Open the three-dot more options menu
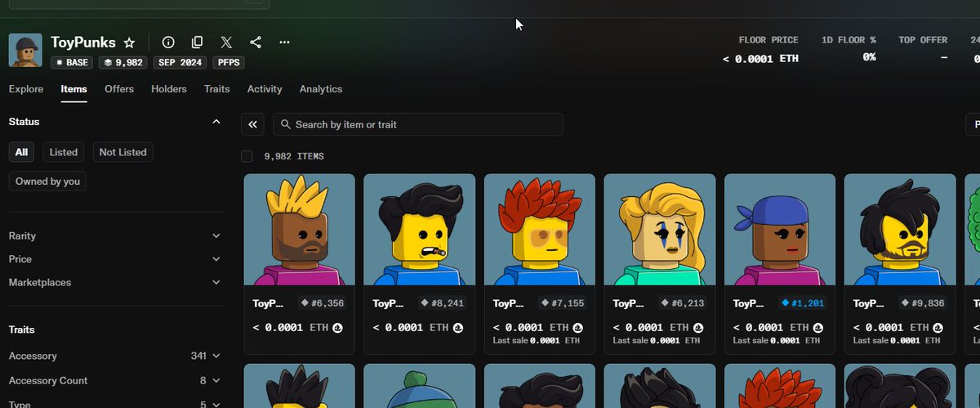The width and height of the screenshot is (980, 408). [x=284, y=43]
